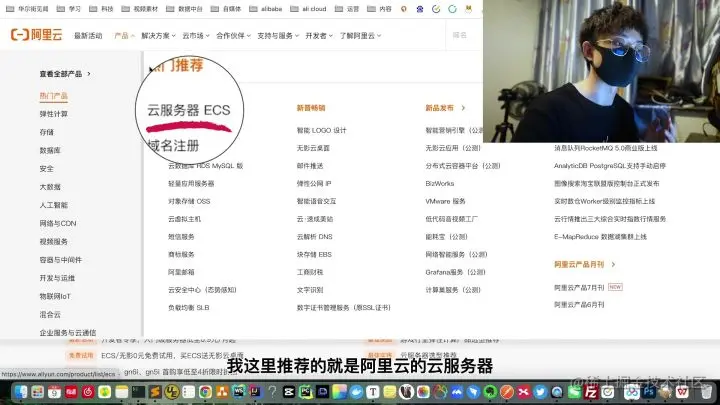Launch NetEase Music from the dock
This screenshot has width=720, height=405.
88,392
